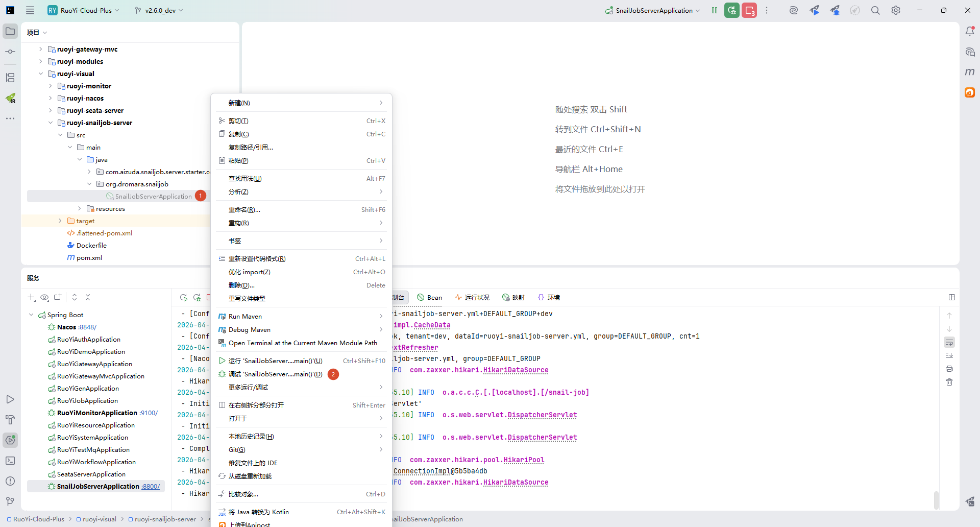Toggle soft-wrap in the console toolbar
Screen dimensions: 980x527
point(949,342)
